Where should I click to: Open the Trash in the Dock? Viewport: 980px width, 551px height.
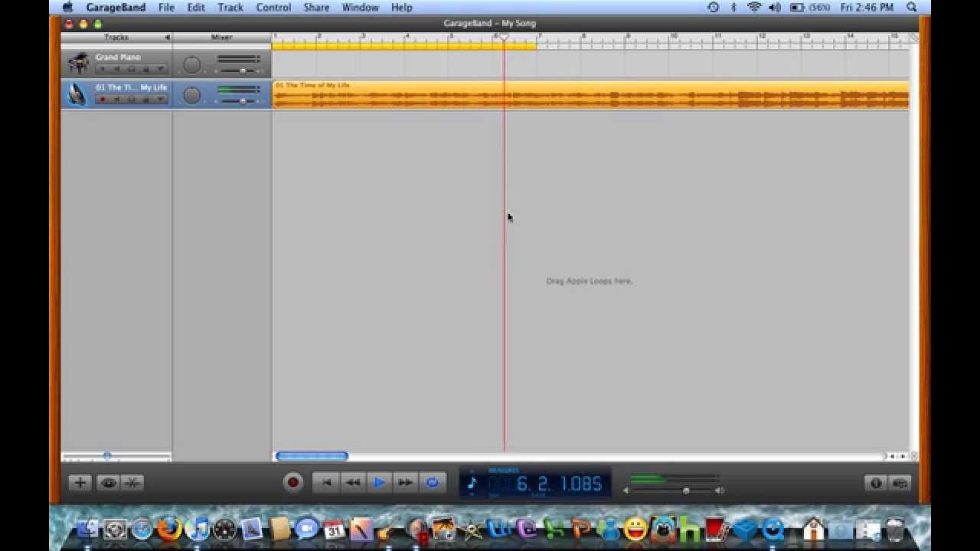point(894,529)
